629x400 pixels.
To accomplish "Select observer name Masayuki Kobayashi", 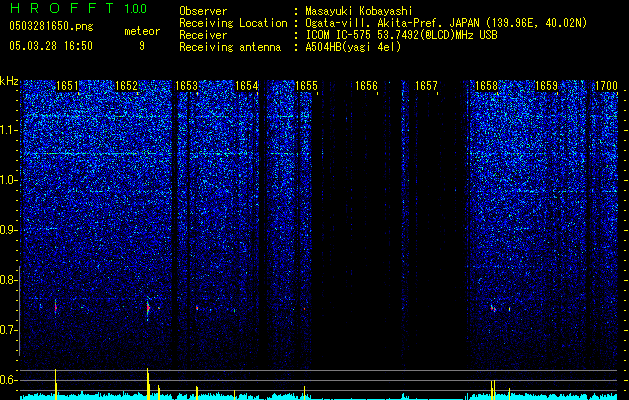I will 359,11.
